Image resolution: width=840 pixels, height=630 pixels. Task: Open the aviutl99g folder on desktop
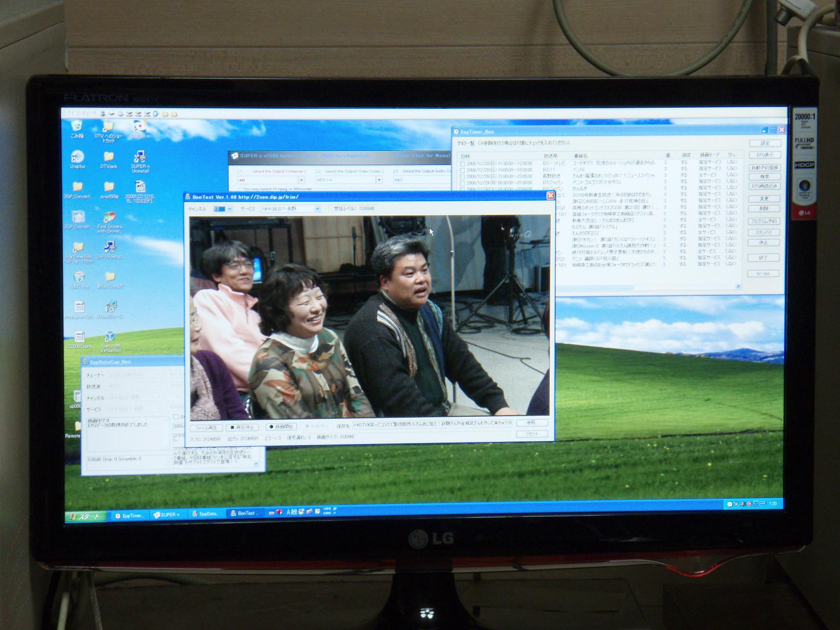point(108,190)
